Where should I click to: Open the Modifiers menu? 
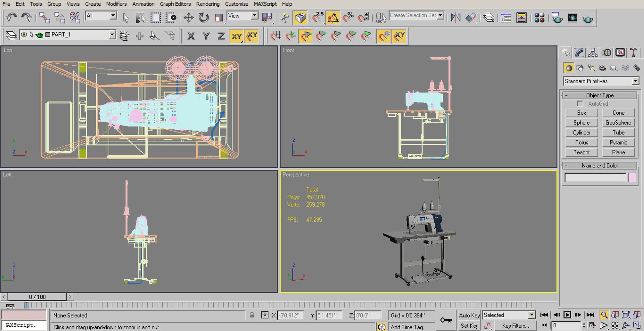pyautogui.click(x=116, y=4)
